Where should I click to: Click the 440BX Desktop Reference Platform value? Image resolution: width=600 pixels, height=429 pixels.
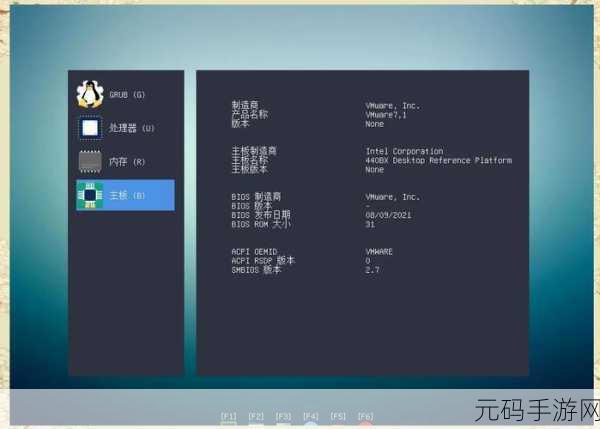(439, 160)
